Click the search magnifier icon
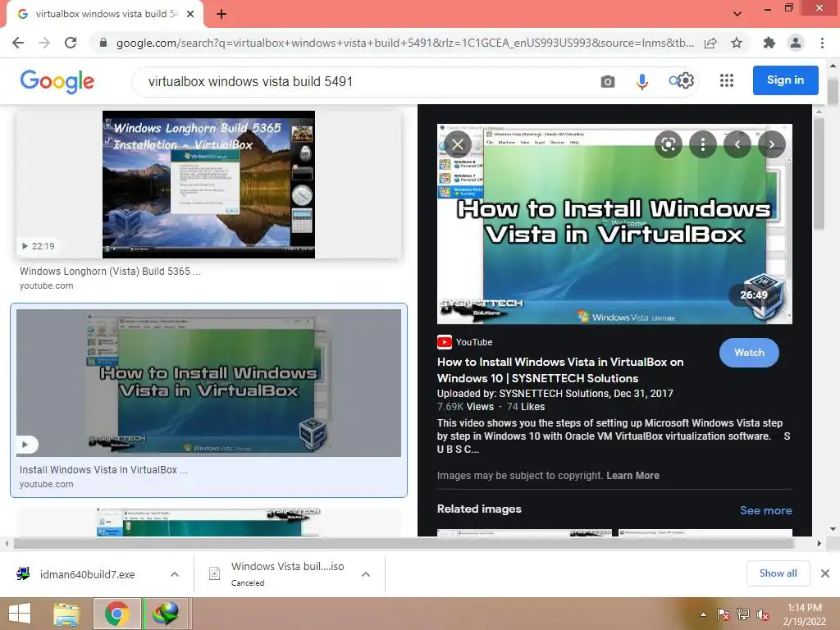 (x=673, y=81)
